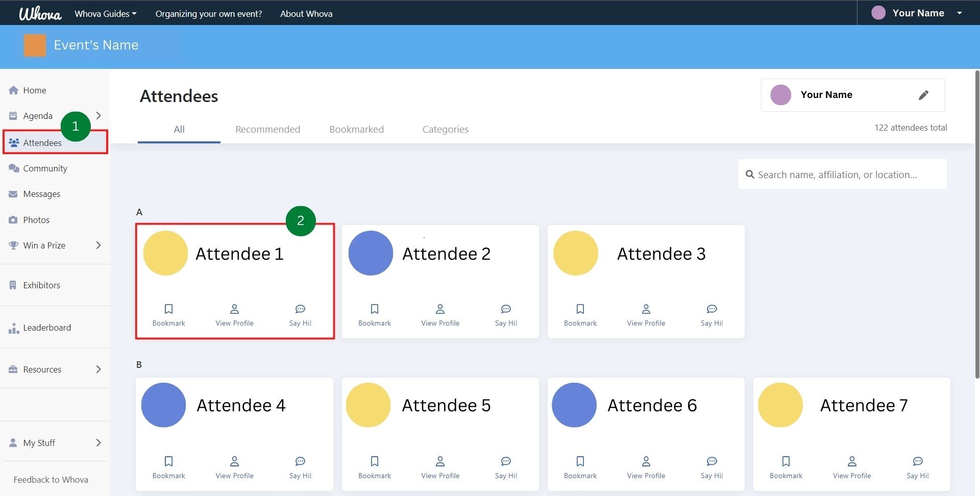Select the Categories tab
The height and width of the screenshot is (496, 980).
tap(445, 130)
